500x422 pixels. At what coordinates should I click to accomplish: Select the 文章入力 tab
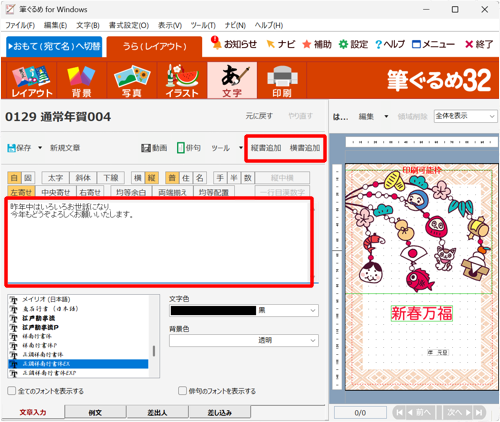click(x=33, y=412)
